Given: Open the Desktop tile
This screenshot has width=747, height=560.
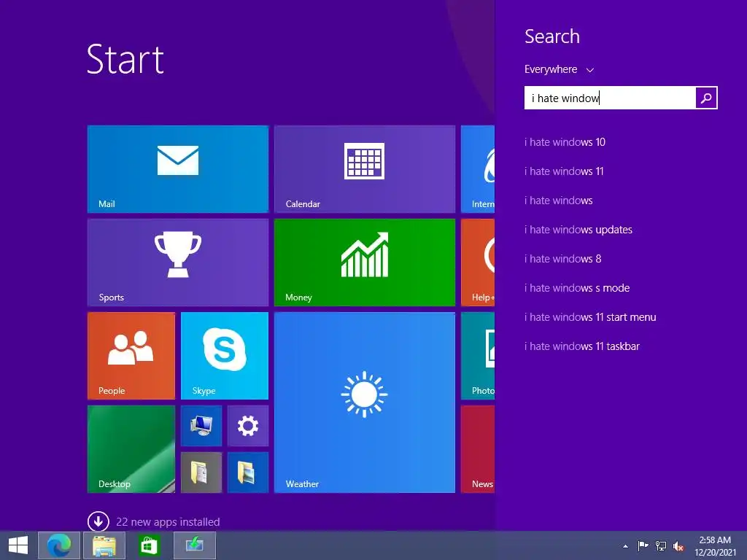Looking at the screenshot, I should [x=131, y=449].
